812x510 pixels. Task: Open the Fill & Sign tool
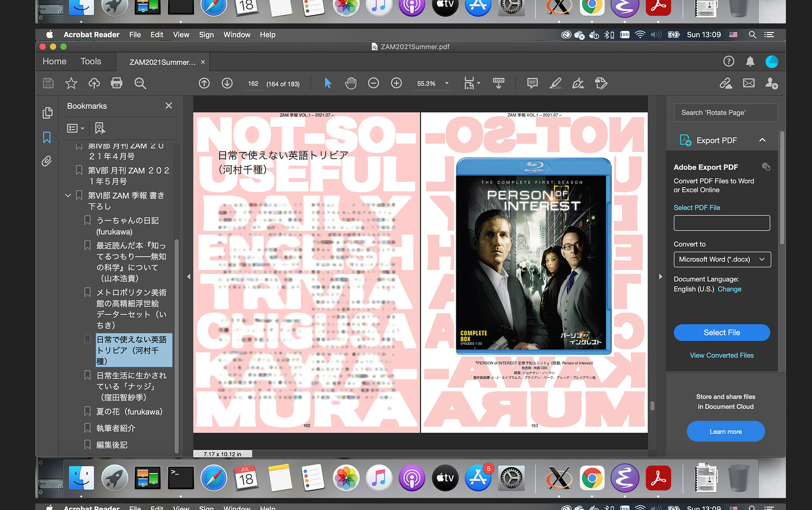pos(578,83)
